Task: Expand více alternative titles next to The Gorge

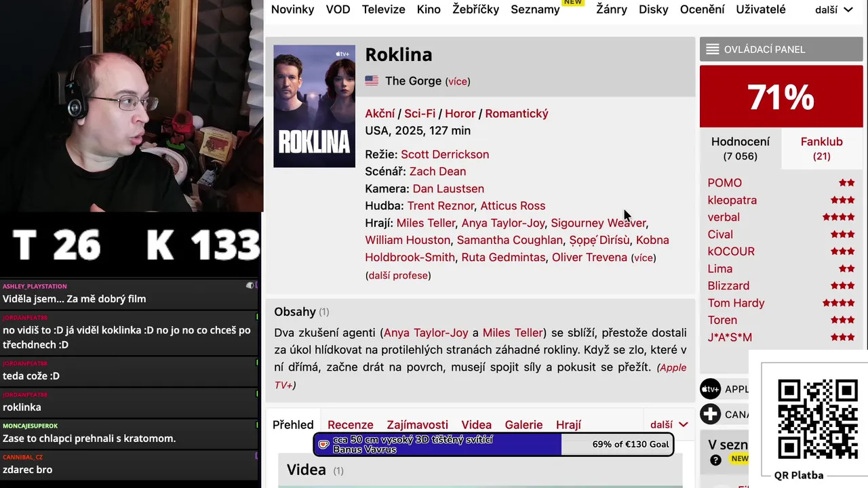Action: pyautogui.click(x=458, y=81)
